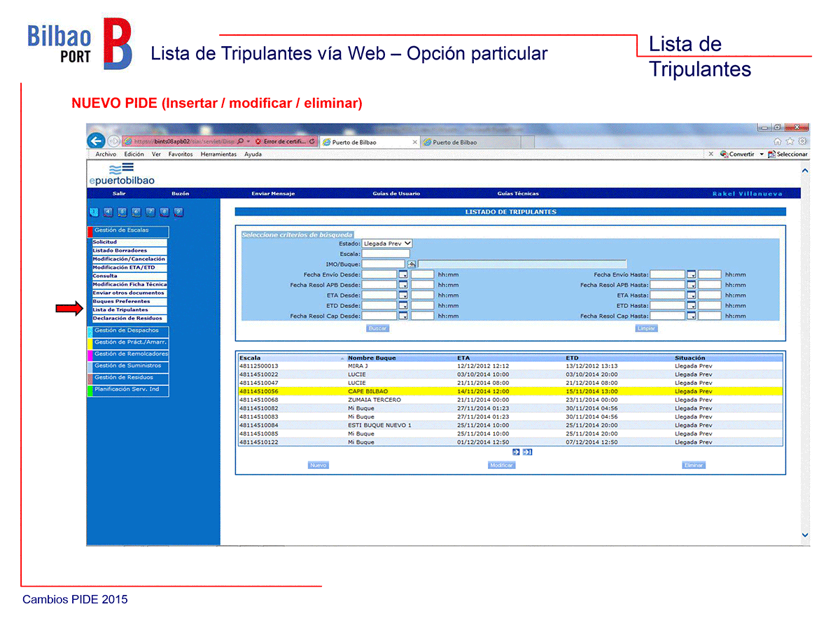Click the first sidebar shortcut icon

94,212
